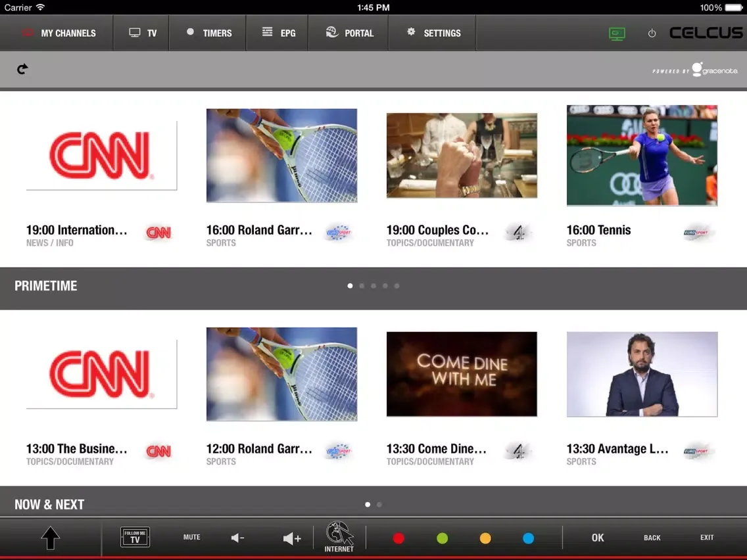Click the PRIMETIME section header label
This screenshot has width=747, height=560.
click(x=46, y=286)
